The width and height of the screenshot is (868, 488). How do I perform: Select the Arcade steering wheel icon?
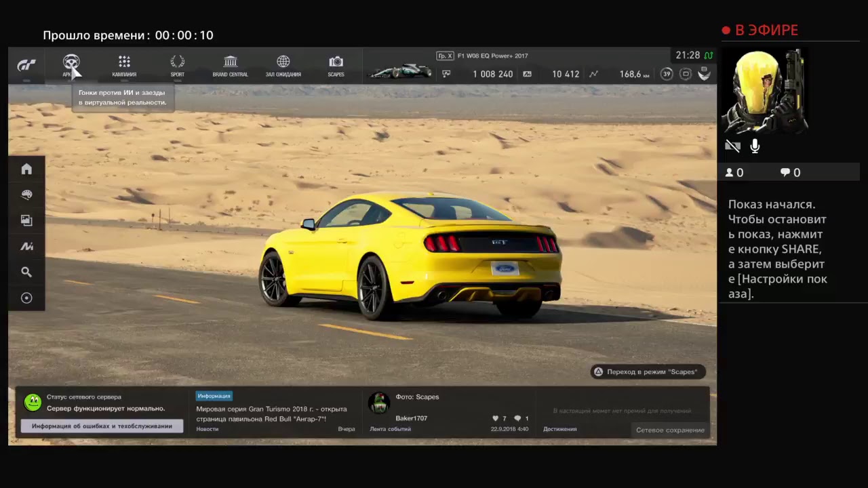coord(71,62)
